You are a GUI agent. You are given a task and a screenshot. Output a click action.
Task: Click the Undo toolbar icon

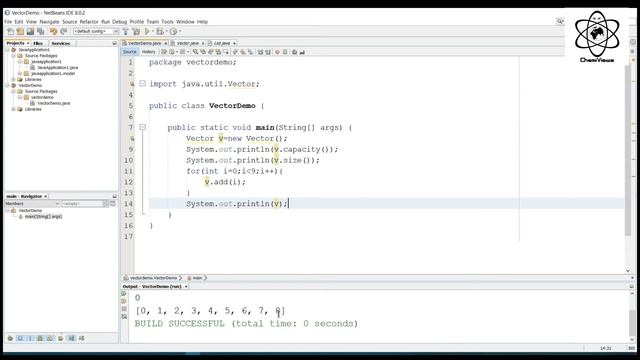[x=53, y=31]
